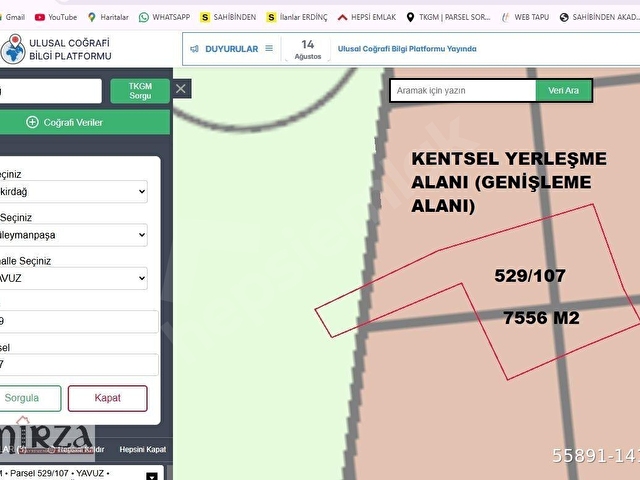Viewport: 640px width, 480px height.
Task: Open the Gmail bookmark
Action: point(12,17)
